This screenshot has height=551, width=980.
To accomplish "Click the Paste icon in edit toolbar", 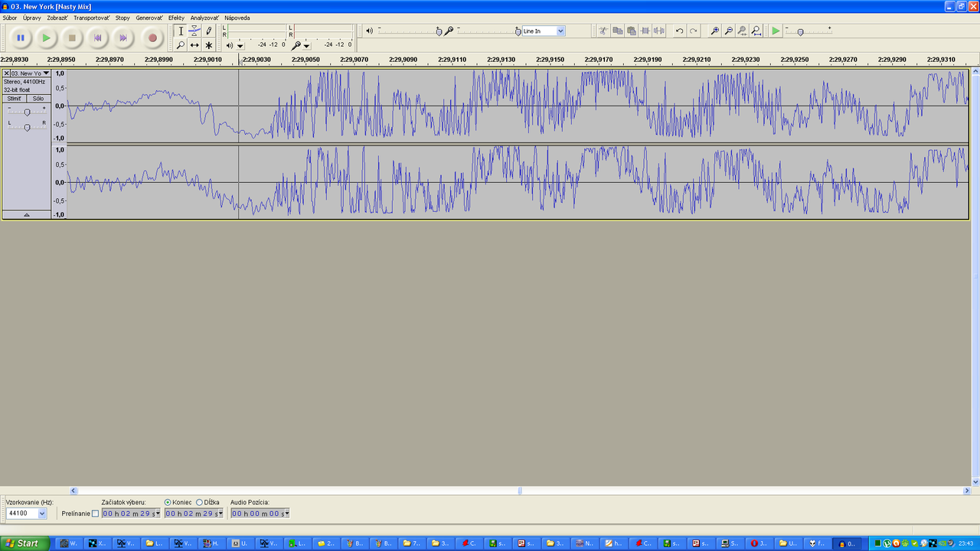I will pyautogui.click(x=632, y=31).
